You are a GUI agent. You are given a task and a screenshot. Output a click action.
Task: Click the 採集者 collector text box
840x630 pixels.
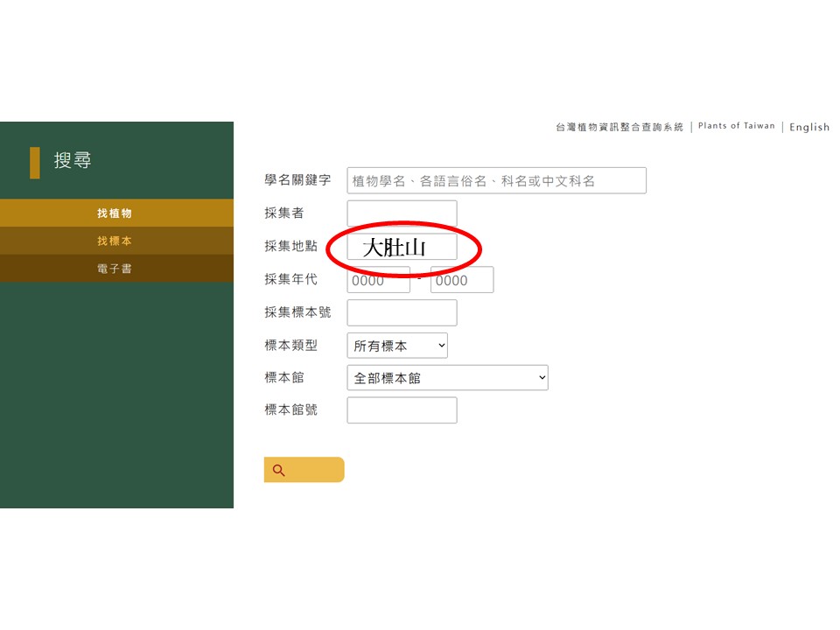coord(402,213)
